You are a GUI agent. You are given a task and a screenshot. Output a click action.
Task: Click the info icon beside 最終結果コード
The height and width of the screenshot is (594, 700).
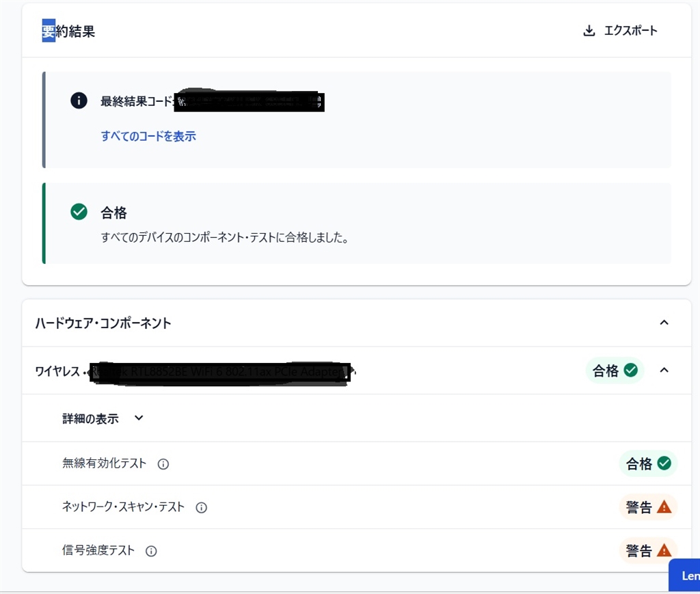[79, 101]
